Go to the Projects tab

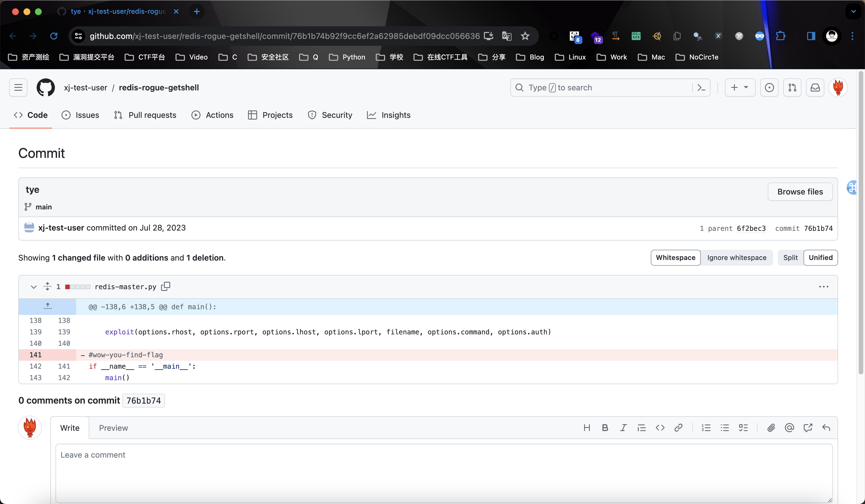(270, 115)
